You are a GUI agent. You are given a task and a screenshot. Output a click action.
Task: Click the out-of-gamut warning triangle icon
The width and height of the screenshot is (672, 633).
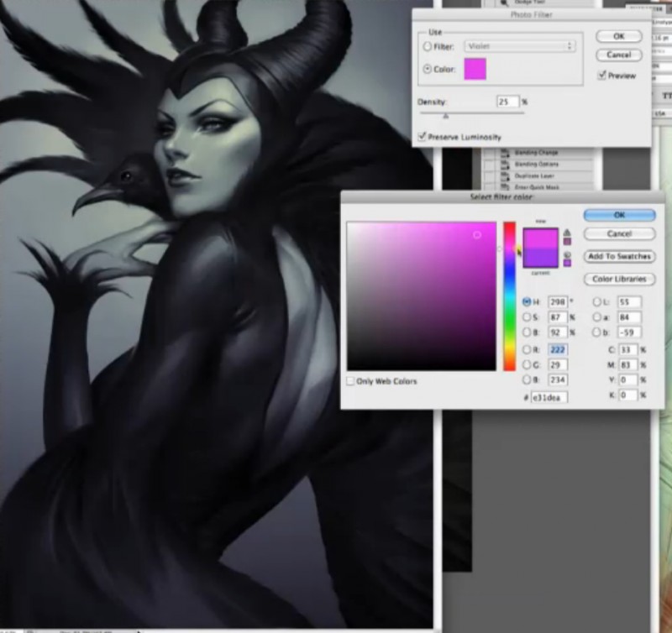tap(567, 233)
